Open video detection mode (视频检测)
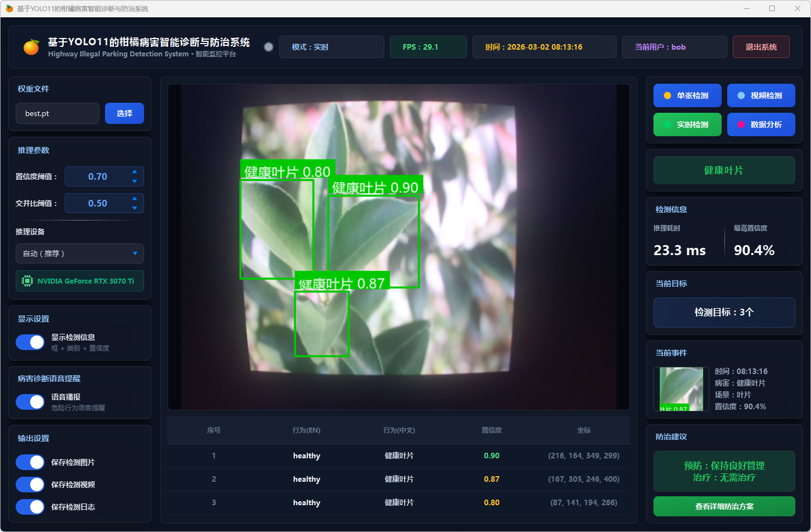The image size is (811, 532). coord(761,95)
